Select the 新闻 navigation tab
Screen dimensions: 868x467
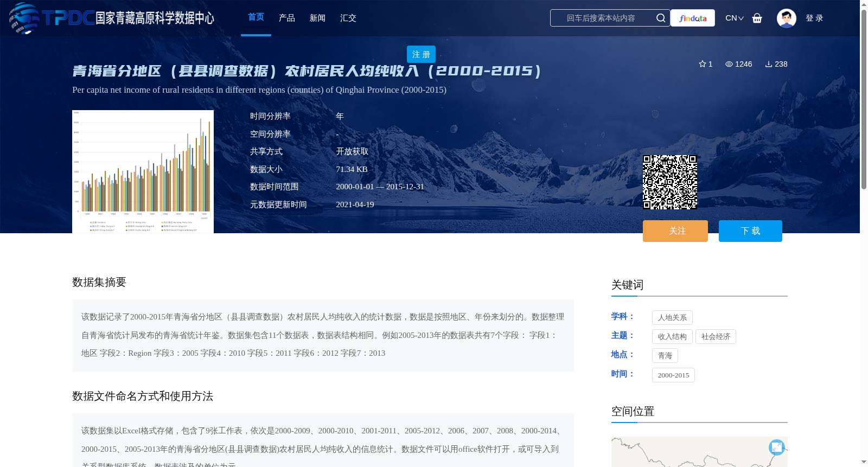(317, 18)
